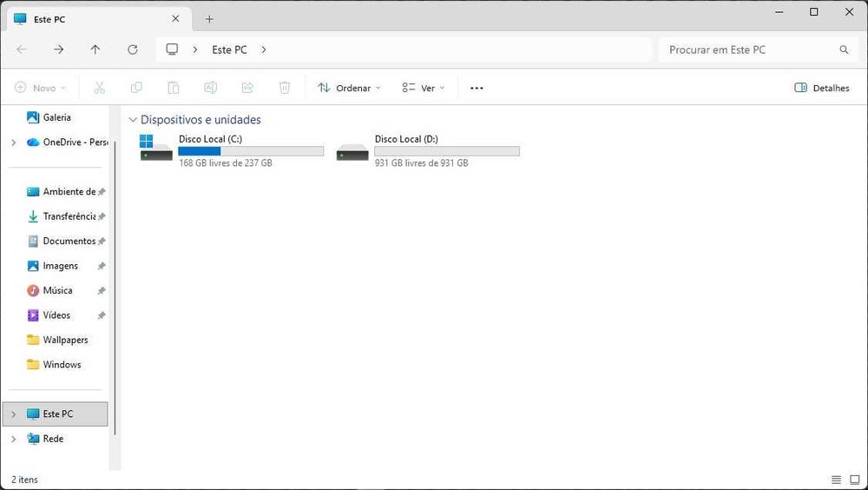The width and height of the screenshot is (868, 490).
Task: Switch to details list view icon in status bar
Action: click(837, 480)
